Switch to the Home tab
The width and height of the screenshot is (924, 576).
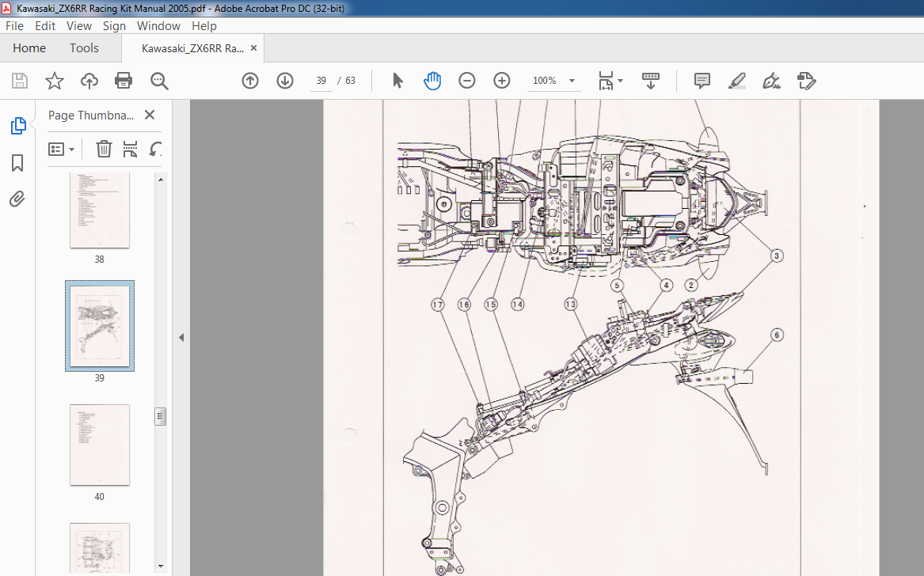(x=29, y=48)
